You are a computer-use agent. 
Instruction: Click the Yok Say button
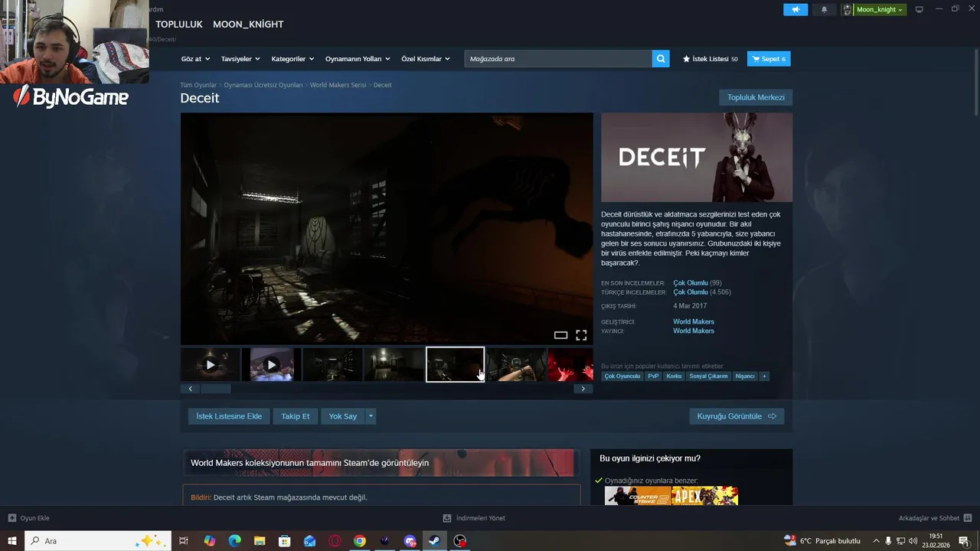343,416
